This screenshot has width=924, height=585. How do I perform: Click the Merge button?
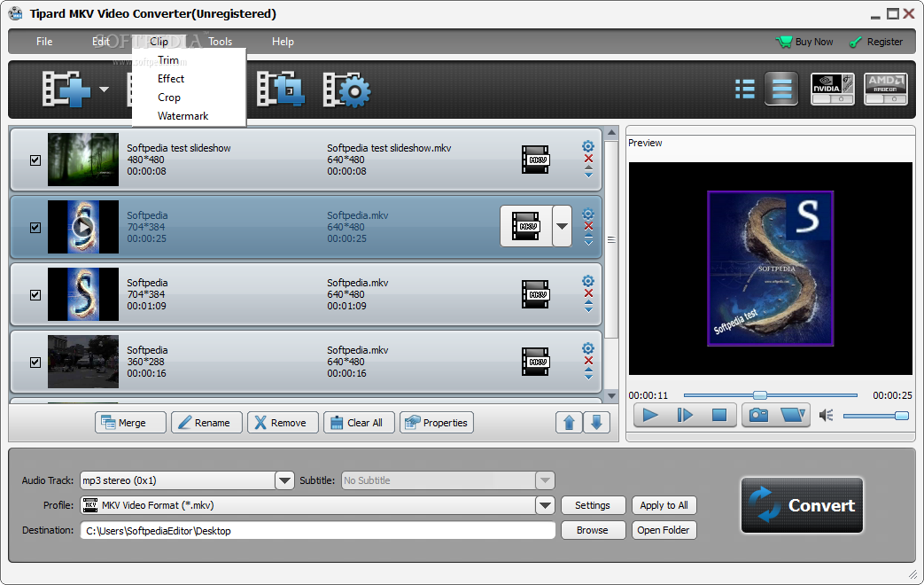click(130, 422)
